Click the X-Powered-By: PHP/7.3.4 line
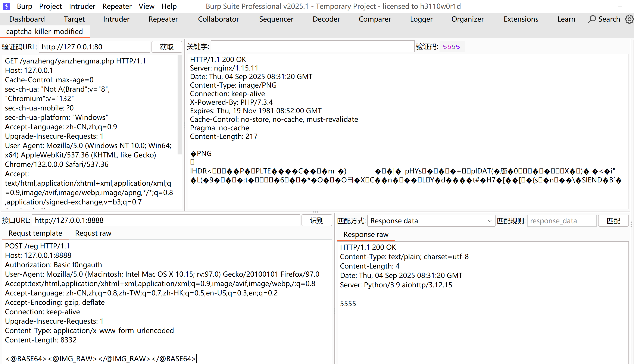 [x=231, y=102]
